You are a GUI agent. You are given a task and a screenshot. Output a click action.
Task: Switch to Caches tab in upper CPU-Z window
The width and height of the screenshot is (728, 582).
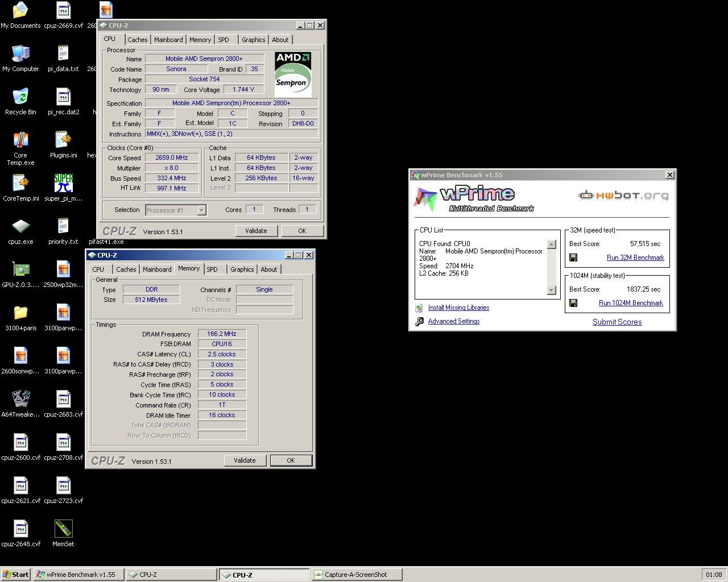click(137, 40)
